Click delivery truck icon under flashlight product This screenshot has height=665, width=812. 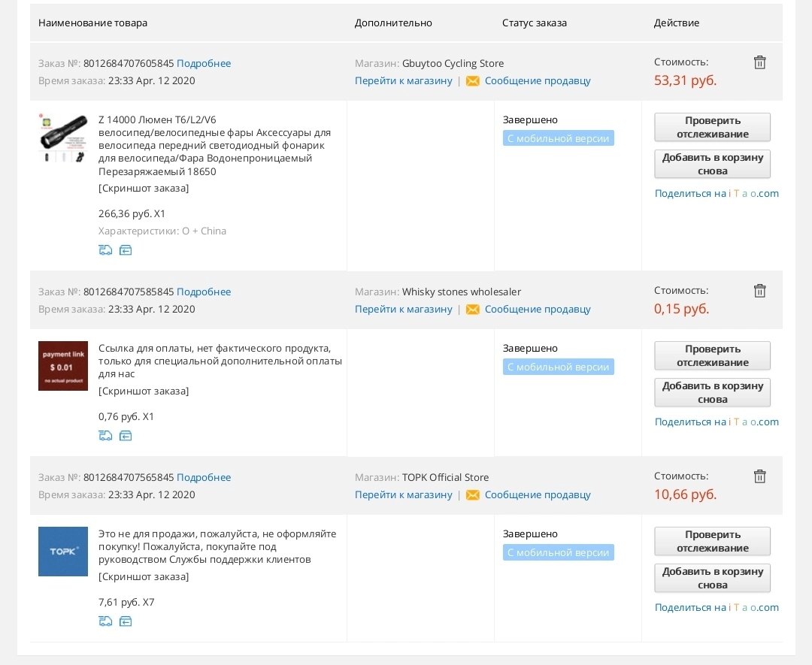point(106,250)
